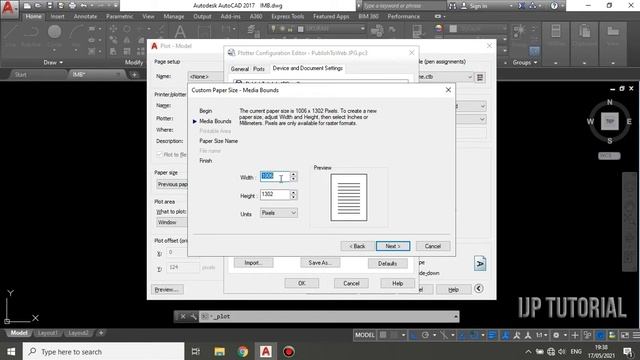Click customization menu icon in status bar

pos(636,335)
